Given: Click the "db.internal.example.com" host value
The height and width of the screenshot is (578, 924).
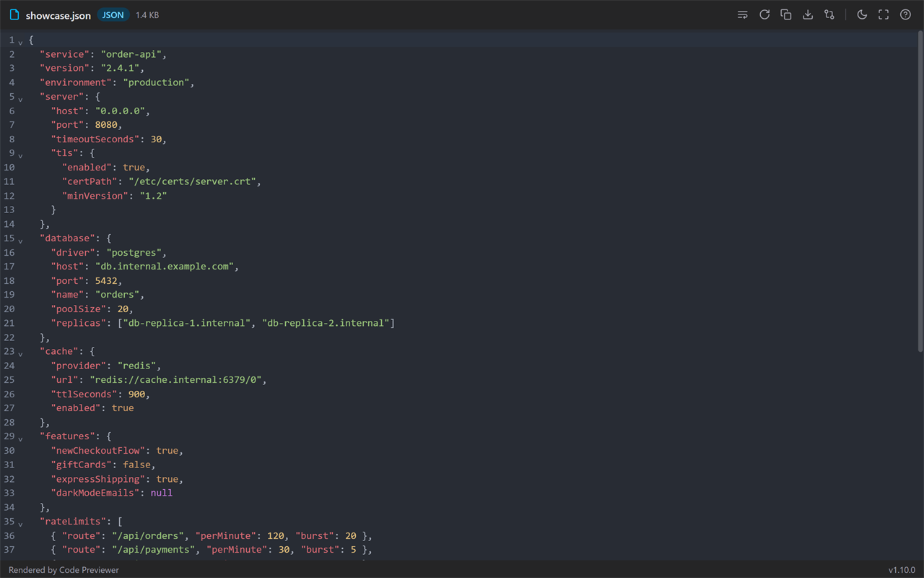Looking at the screenshot, I should 164,267.
